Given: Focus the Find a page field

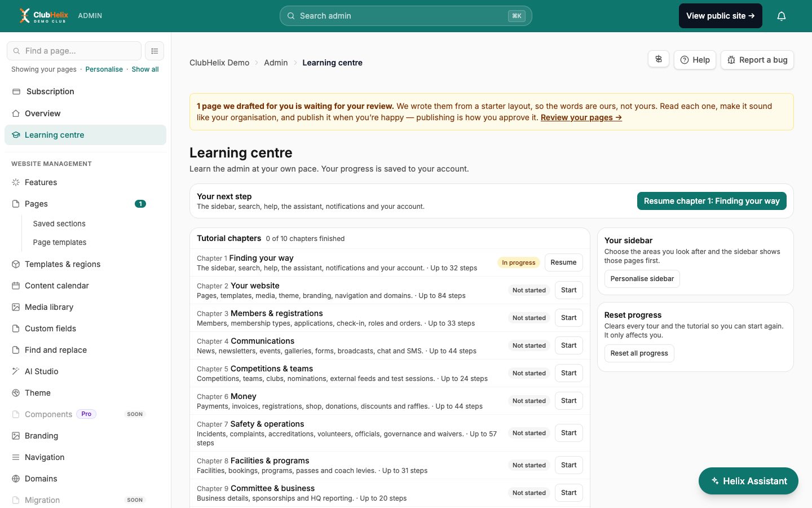Looking at the screenshot, I should 74,51.
